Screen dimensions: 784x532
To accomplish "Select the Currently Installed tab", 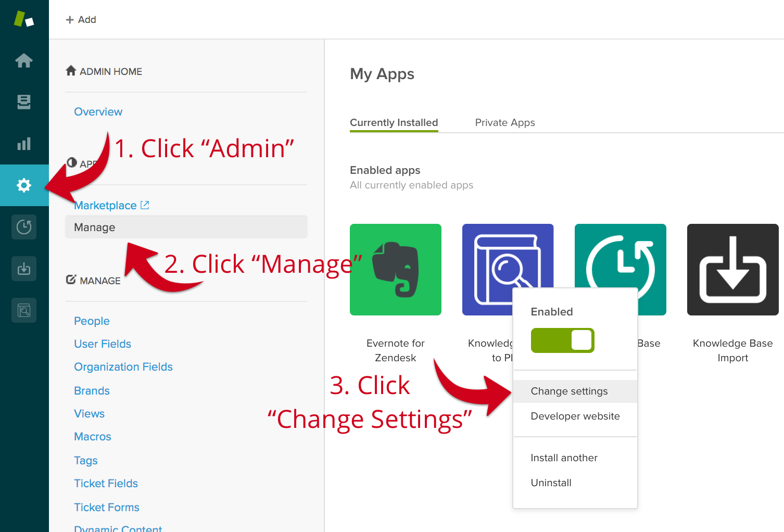I will [x=394, y=123].
